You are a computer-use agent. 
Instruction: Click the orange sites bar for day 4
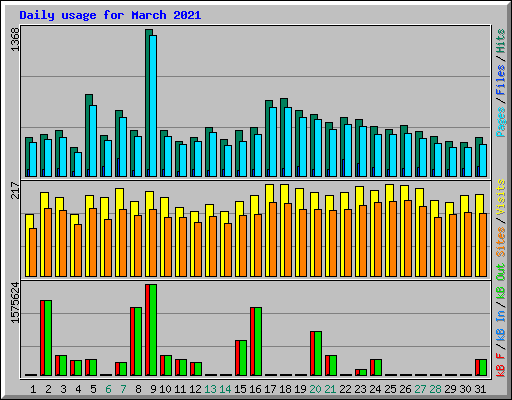pyautogui.click(x=78, y=250)
